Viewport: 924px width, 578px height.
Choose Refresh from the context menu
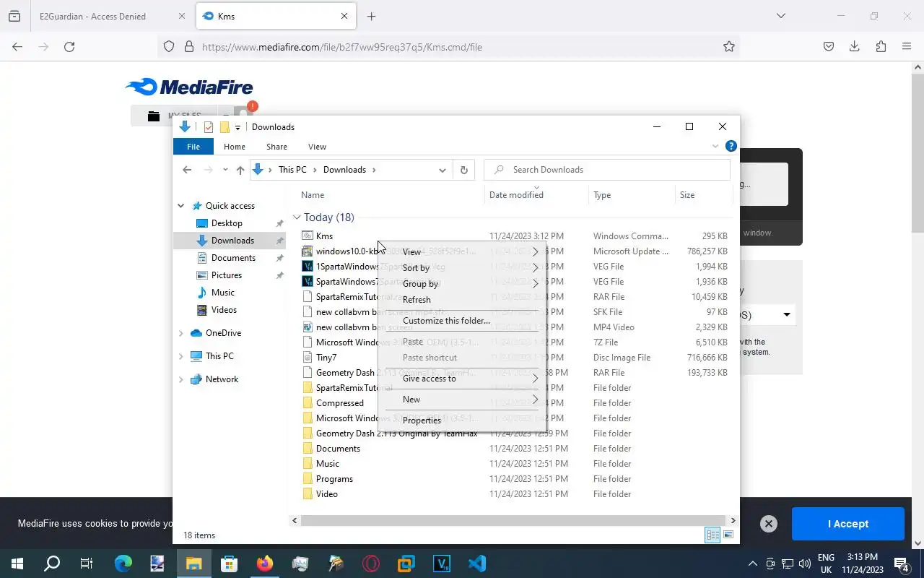point(462,300)
